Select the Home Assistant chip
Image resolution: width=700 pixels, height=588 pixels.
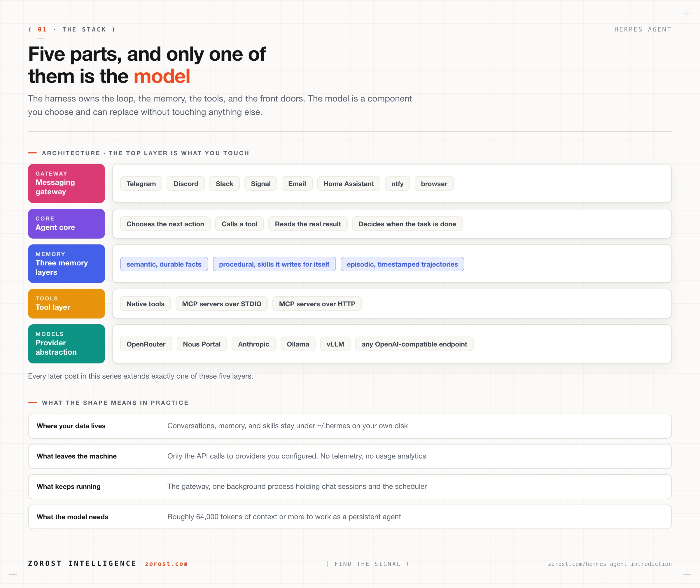point(348,184)
